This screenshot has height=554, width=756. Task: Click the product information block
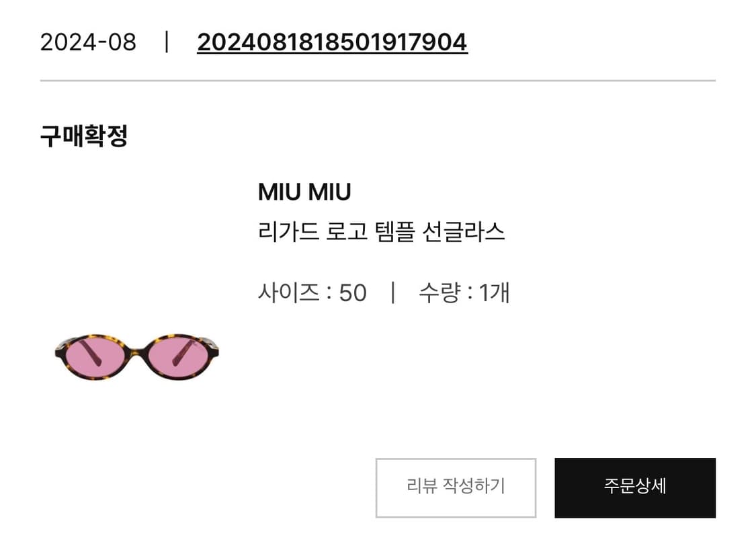[383, 242]
